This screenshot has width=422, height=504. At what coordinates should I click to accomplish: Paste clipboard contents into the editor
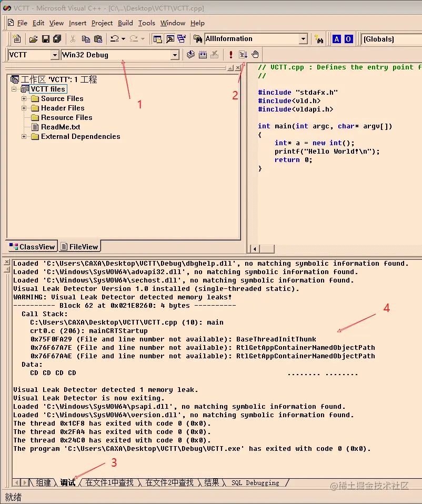[97, 39]
